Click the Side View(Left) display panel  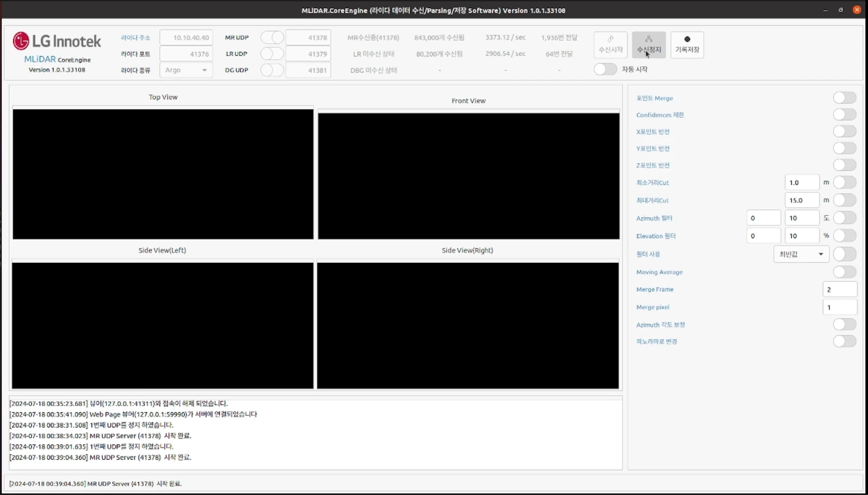point(163,326)
